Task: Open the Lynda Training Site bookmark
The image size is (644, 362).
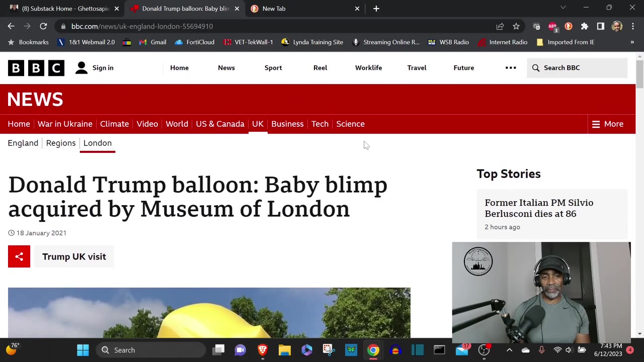Action: point(312,42)
